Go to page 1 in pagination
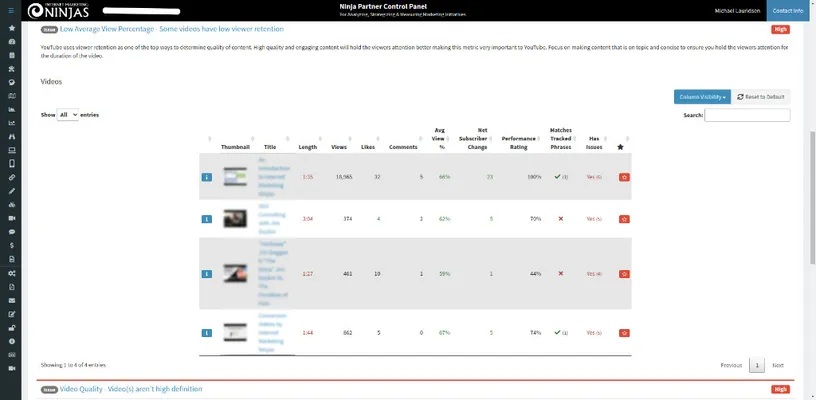This screenshot has width=816, height=400. (x=757, y=366)
